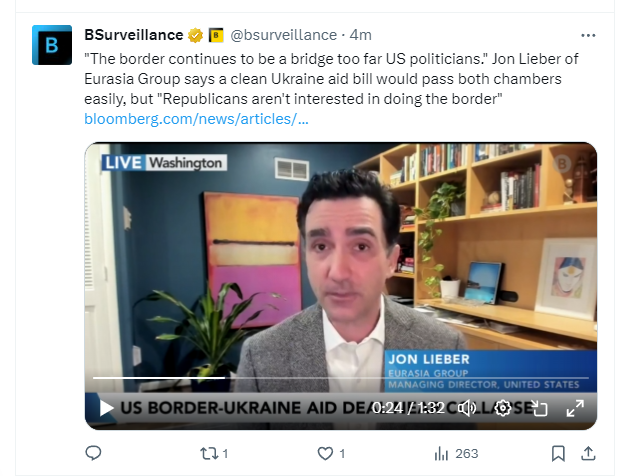Open the BSurveillance profile name

(x=134, y=35)
